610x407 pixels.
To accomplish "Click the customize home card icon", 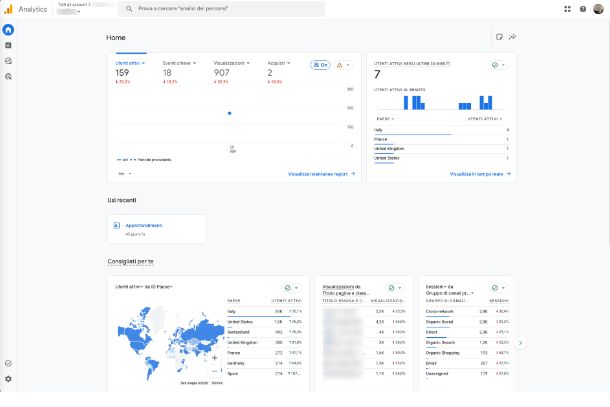I will 500,37.
